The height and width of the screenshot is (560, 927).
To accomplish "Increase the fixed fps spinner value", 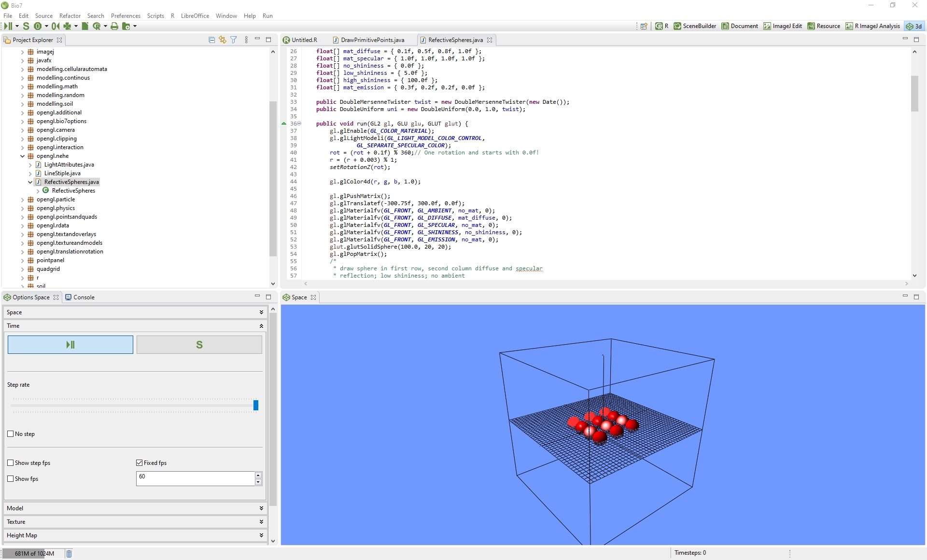I will click(x=258, y=476).
